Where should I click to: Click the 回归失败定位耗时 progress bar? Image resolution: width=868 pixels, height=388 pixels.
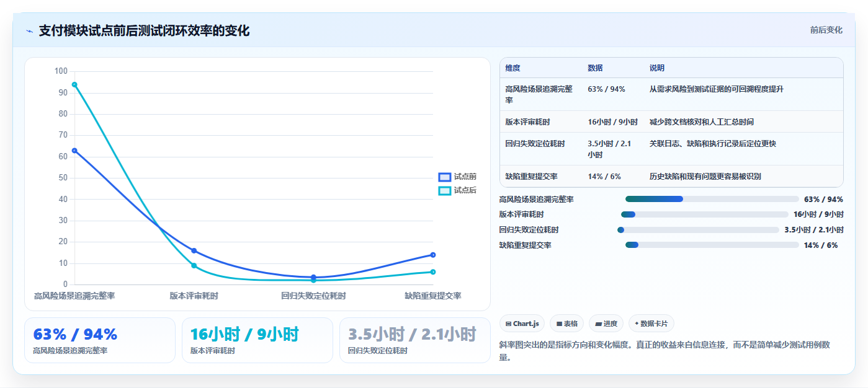pyautogui.click(x=698, y=230)
